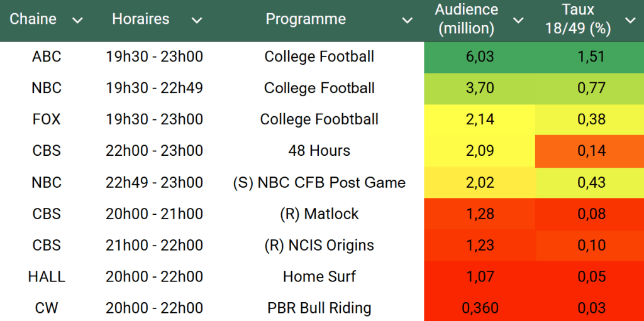Select the (S) NBC CFB Post Game cell

point(319,182)
